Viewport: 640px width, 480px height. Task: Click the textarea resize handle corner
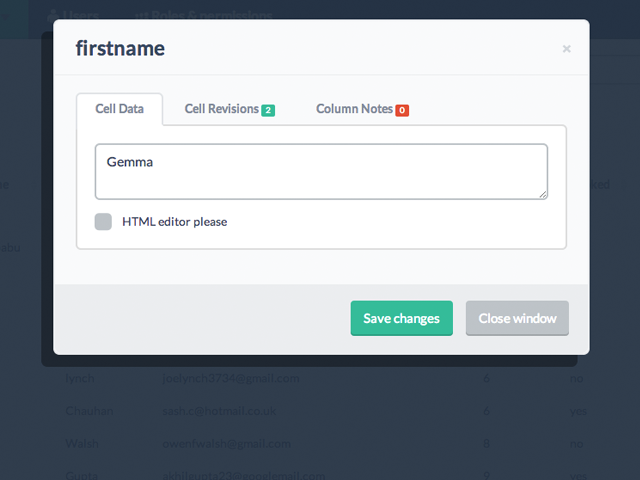(x=542, y=193)
